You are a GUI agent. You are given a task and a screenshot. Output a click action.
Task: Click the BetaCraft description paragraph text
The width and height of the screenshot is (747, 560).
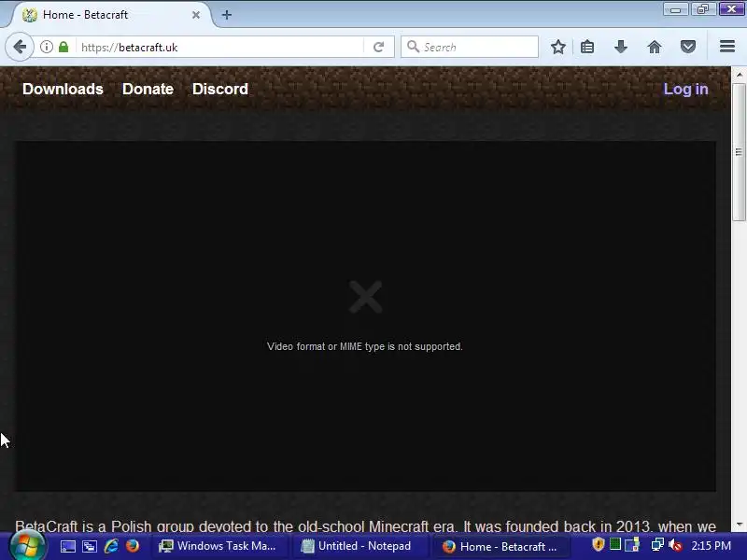click(365, 526)
